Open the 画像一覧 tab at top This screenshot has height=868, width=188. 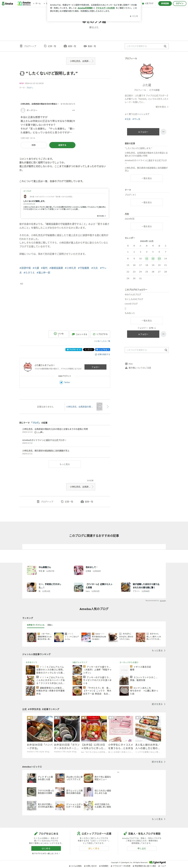70,46
